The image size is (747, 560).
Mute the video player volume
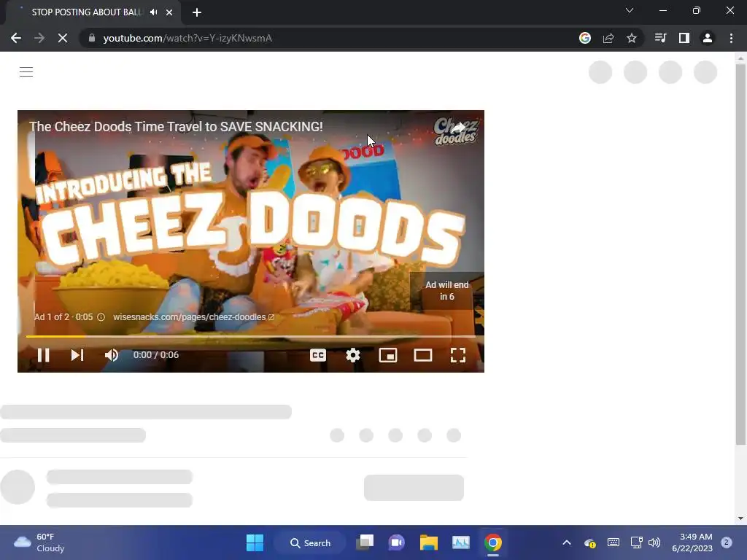[x=112, y=355]
